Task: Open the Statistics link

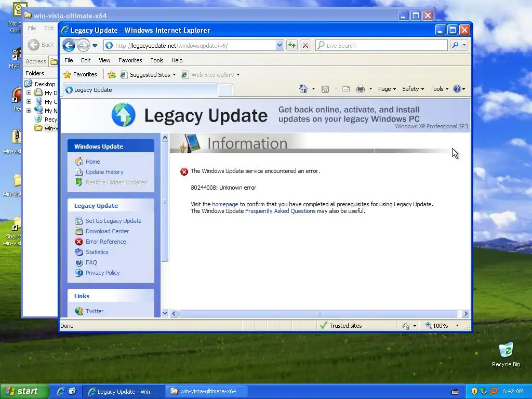Action: 97,252
